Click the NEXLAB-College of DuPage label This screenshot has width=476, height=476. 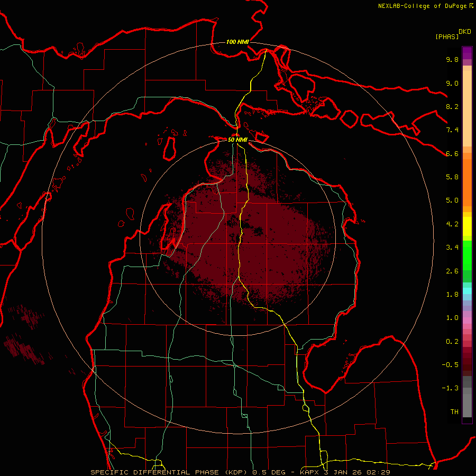422,6
